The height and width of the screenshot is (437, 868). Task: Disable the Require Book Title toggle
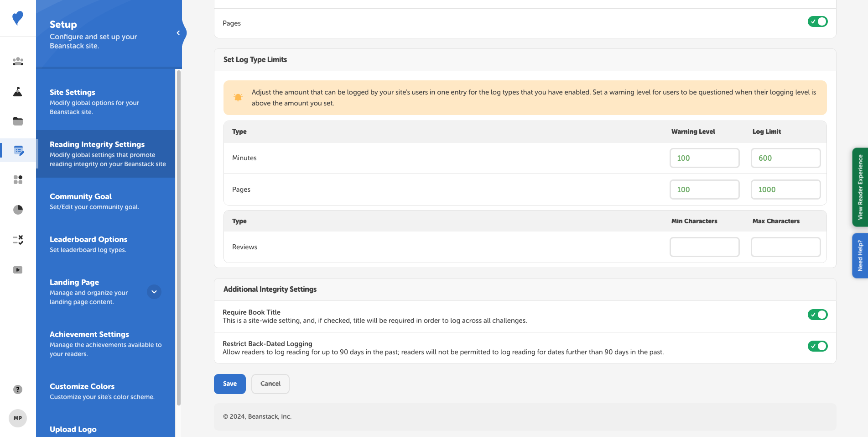point(817,315)
